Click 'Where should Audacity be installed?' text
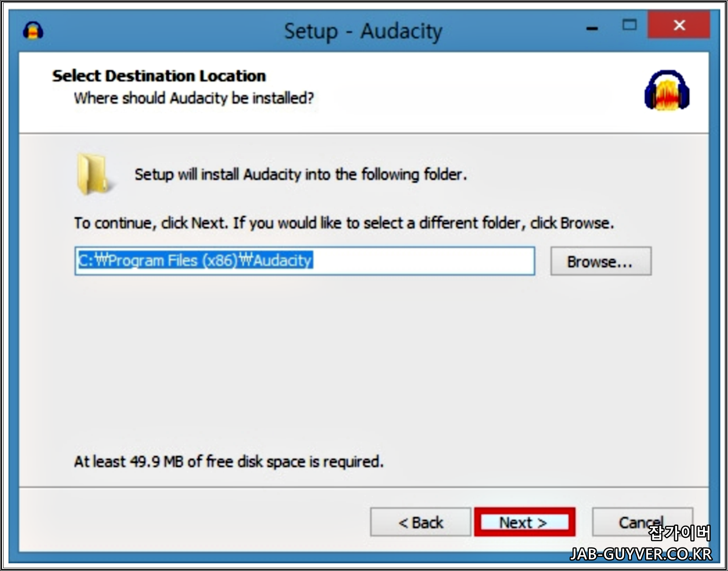 coord(194,98)
